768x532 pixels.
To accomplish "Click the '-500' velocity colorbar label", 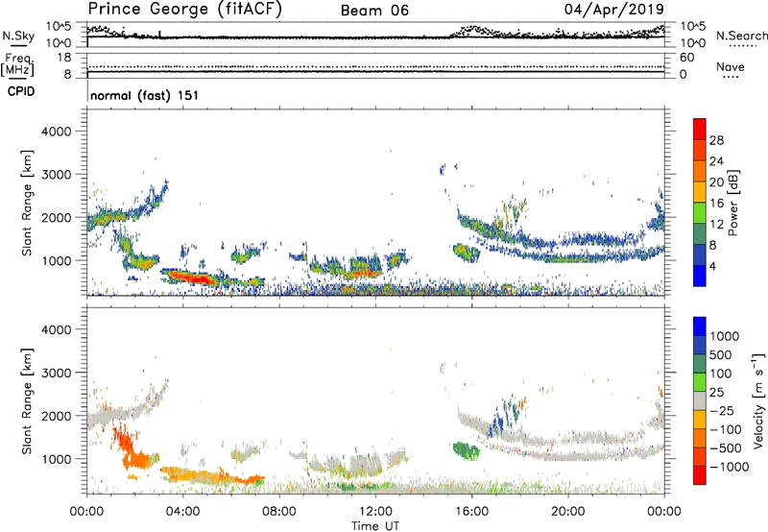I will 725,448.
